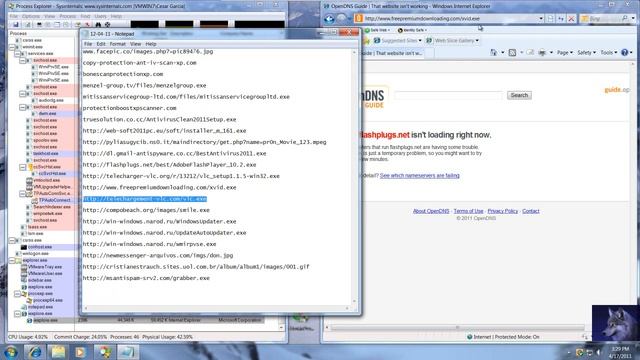Open the IE address bar dropdown arrow
Screen dimensions: 640x360
tap(541, 18)
